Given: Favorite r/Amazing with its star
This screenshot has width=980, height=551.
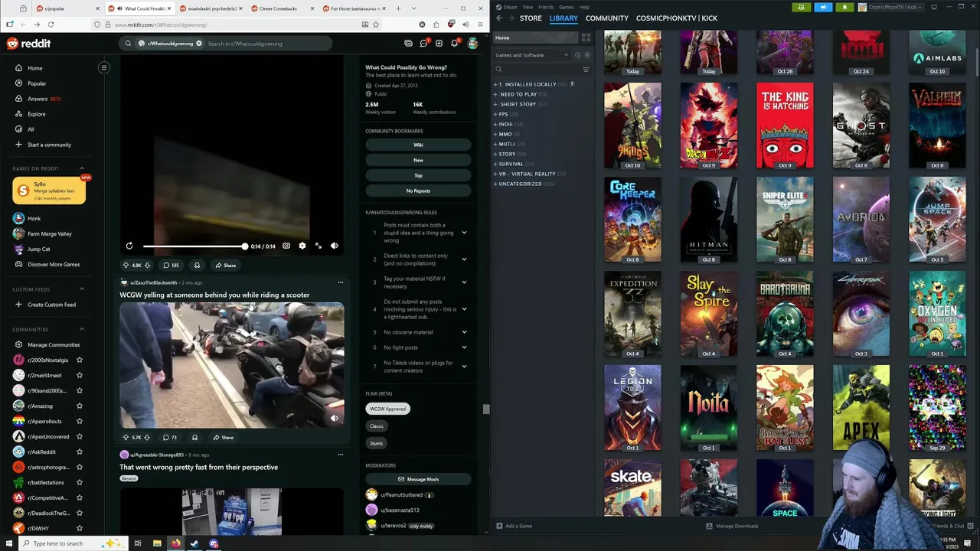Looking at the screenshot, I should tap(80, 406).
